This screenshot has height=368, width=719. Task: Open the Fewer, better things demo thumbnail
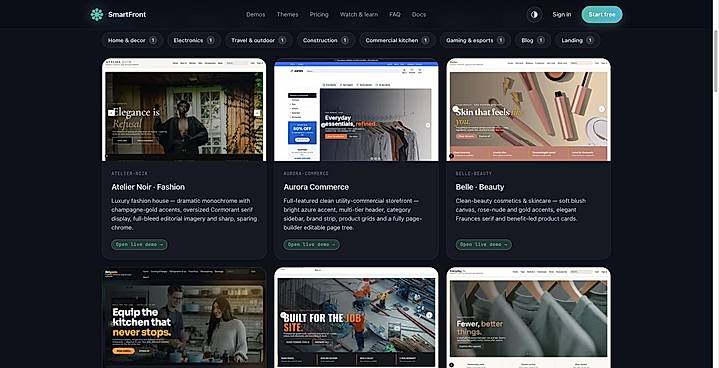pos(529,318)
